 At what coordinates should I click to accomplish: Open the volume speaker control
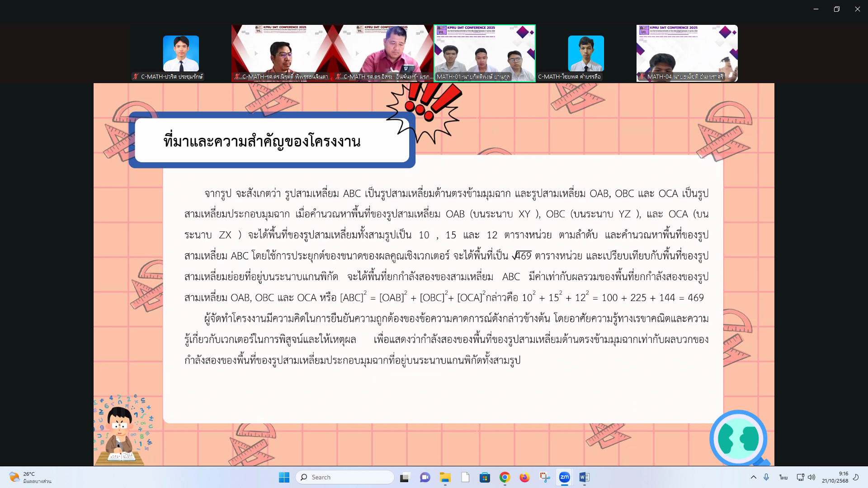(x=811, y=477)
